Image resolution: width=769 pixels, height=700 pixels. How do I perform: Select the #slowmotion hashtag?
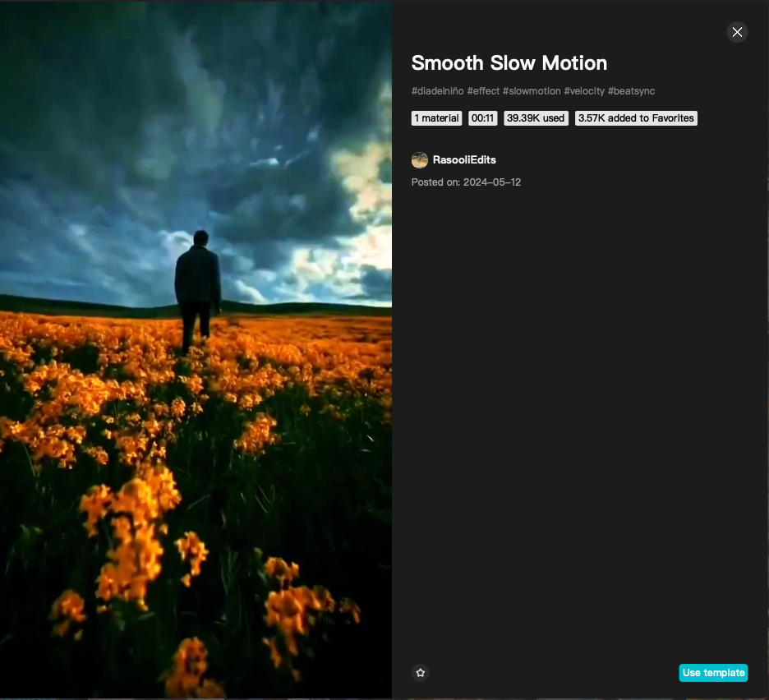coord(532,91)
